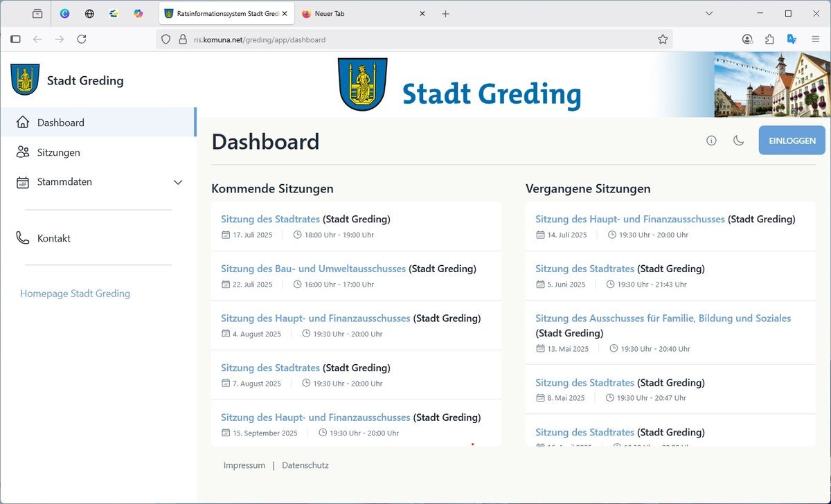Viewport: 831px width, 504px height.
Task: Click the time 18:00 Uhr - 19:00 Uhr
Action: click(339, 235)
